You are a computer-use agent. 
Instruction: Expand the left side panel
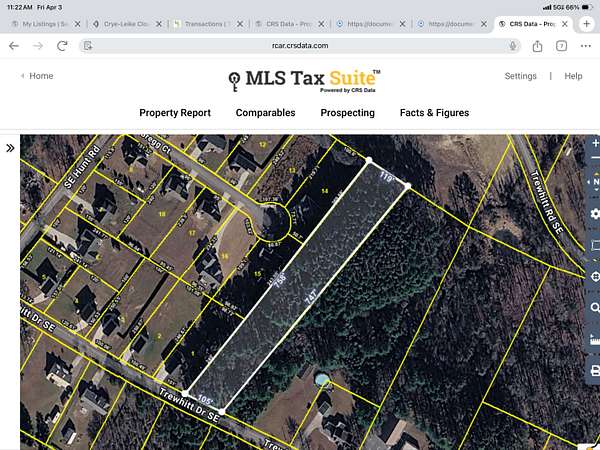coord(10,148)
